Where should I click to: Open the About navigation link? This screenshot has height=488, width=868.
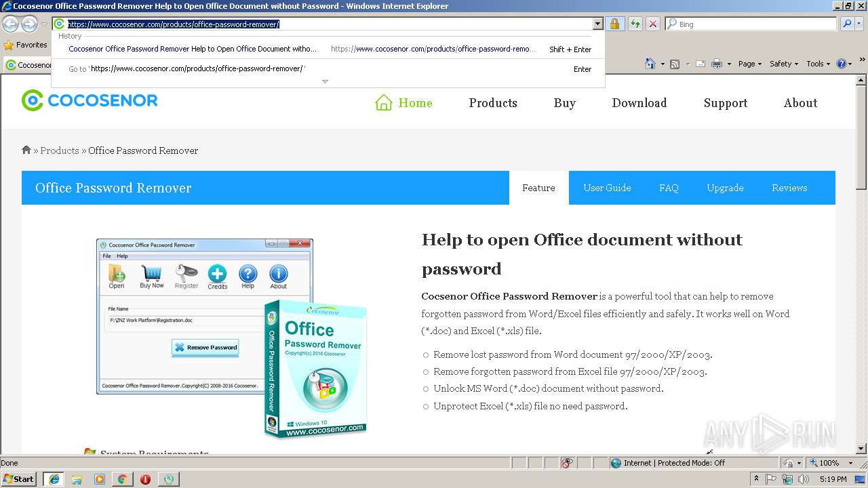coord(800,103)
